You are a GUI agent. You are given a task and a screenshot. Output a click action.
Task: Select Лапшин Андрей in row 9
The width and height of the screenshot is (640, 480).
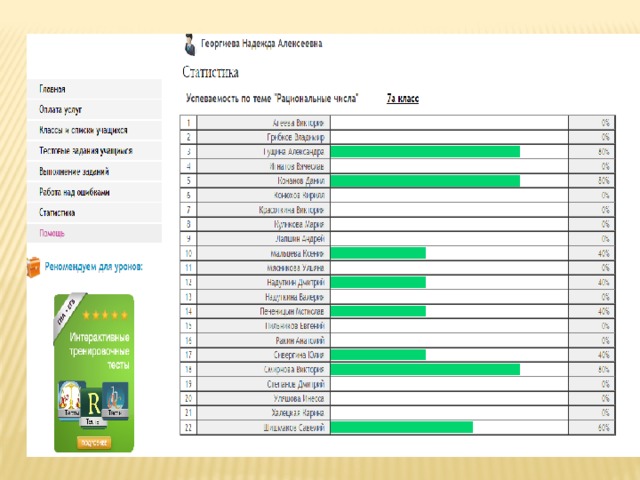[x=264, y=239]
